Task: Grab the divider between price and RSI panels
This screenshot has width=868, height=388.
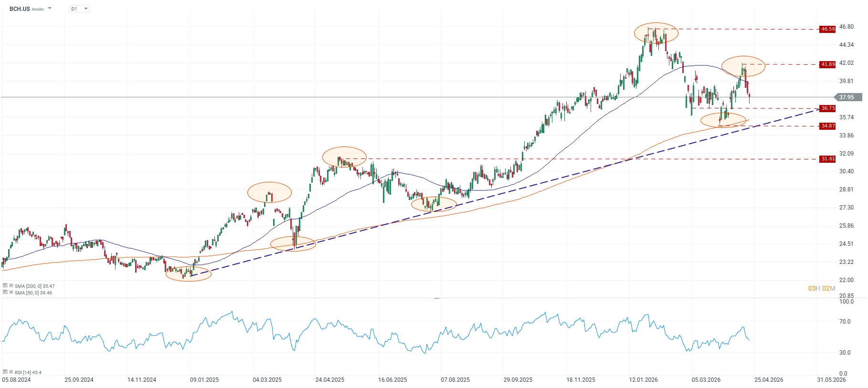Action: 436,298
